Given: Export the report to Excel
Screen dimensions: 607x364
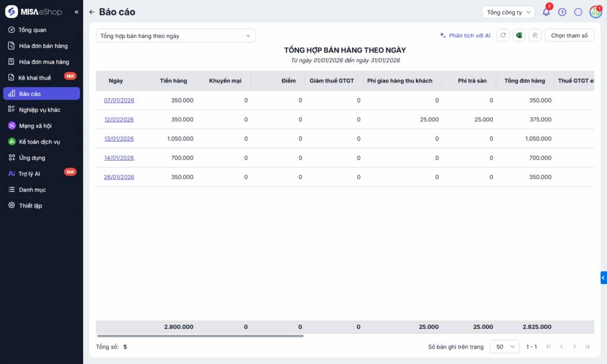Looking at the screenshot, I should pyautogui.click(x=519, y=36).
